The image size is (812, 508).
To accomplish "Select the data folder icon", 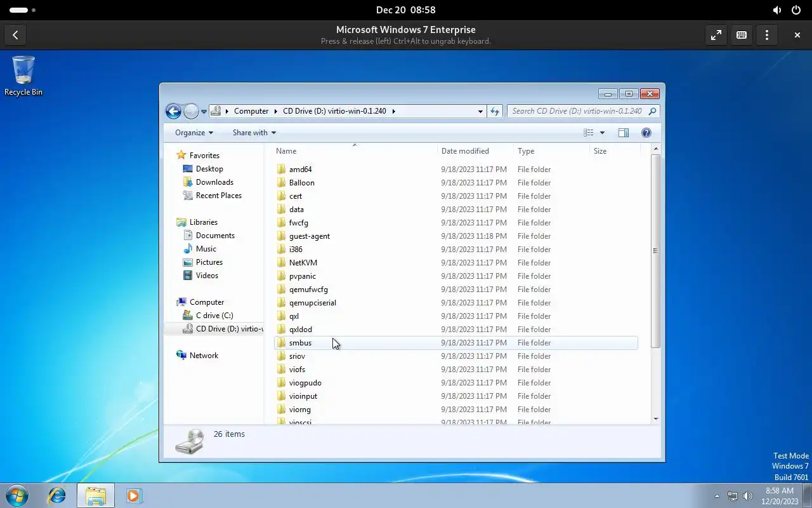I will (x=281, y=210).
